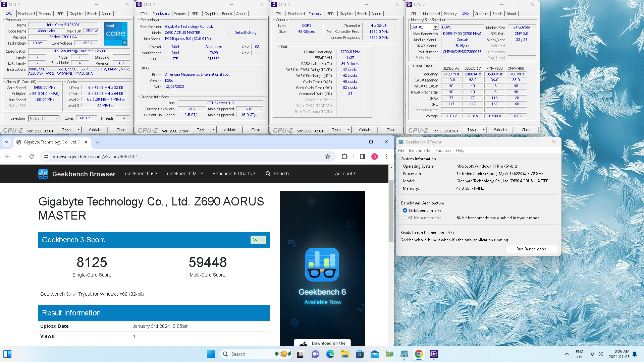
Task: Expand the Account menu
Action: click(x=345, y=174)
